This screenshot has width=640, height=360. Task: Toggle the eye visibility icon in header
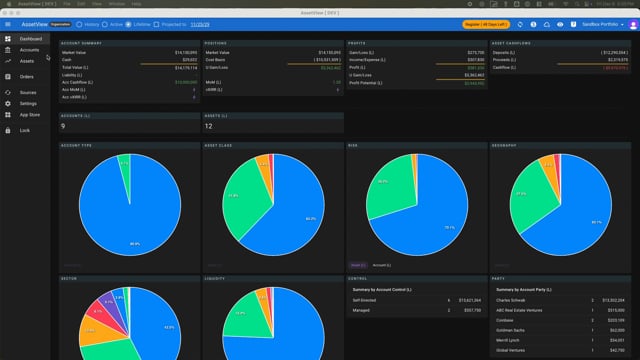tap(560, 24)
